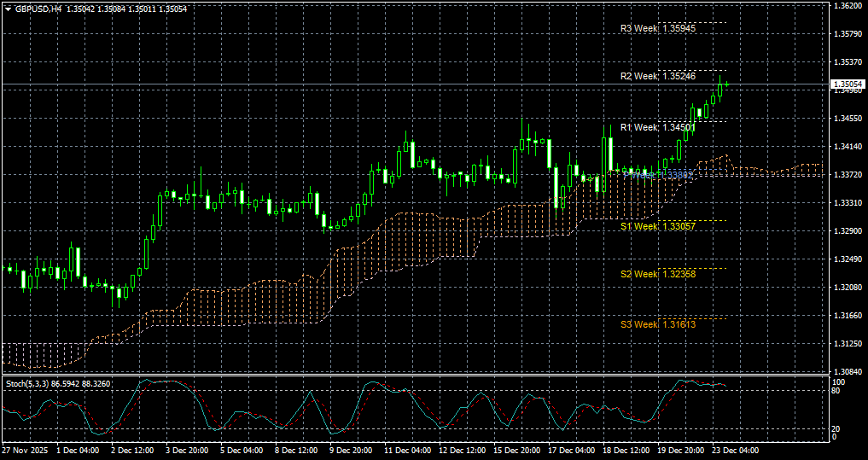Click the 1.34140 price axis label
Image resolution: width=868 pixels, height=460 pixels.
tap(847, 146)
